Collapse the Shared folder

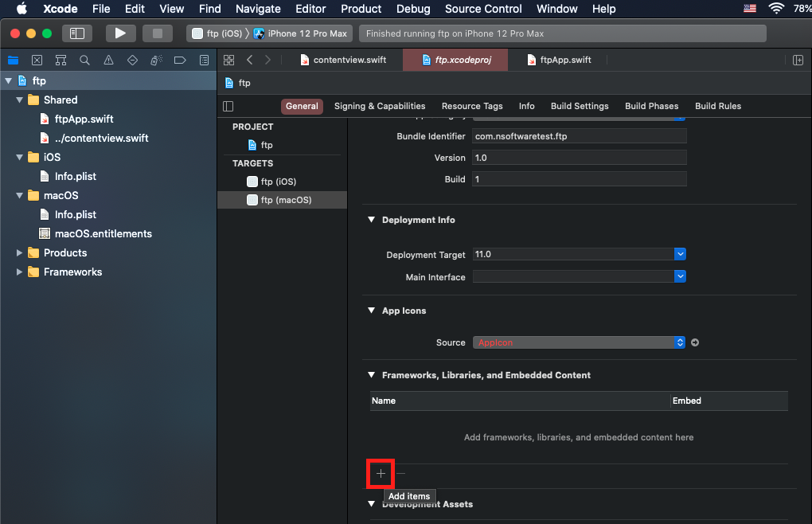[x=20, y=100]
